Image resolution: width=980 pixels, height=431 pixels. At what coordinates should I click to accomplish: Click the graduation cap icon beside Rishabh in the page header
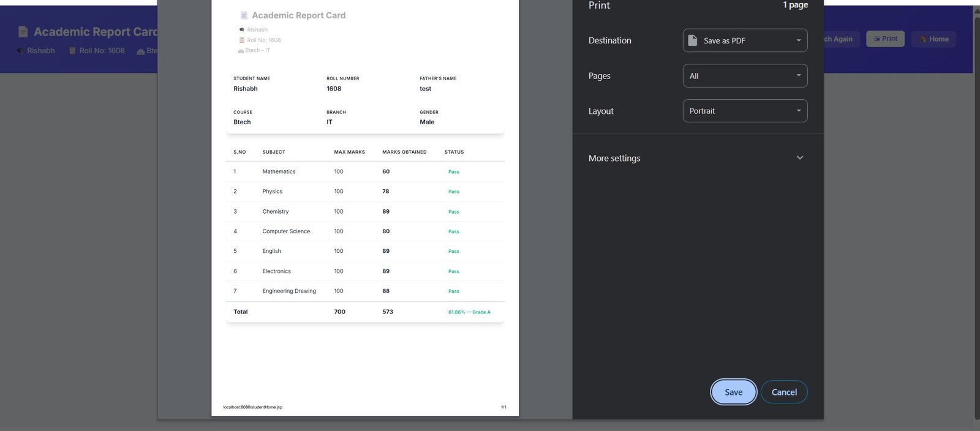pos(20,51)
